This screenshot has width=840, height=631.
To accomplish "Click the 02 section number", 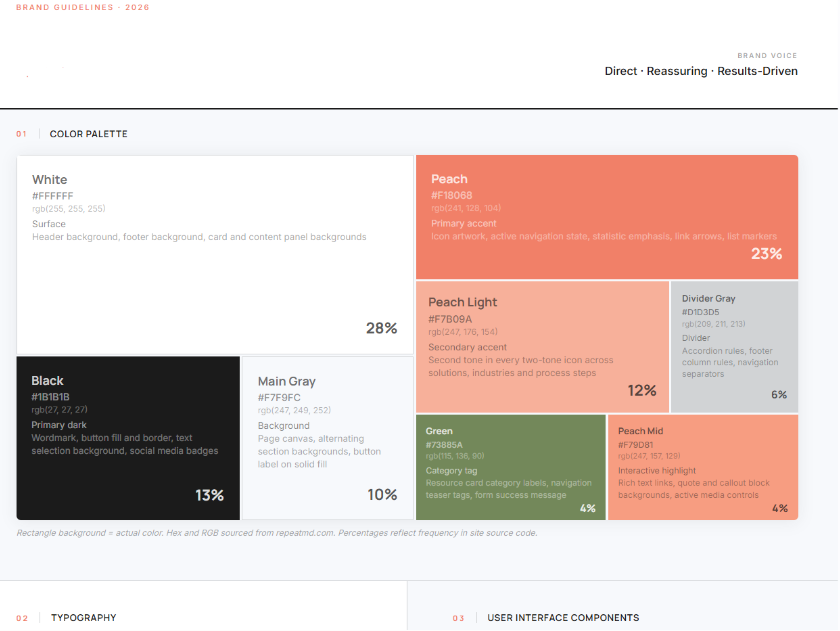I will pos(22,618).
